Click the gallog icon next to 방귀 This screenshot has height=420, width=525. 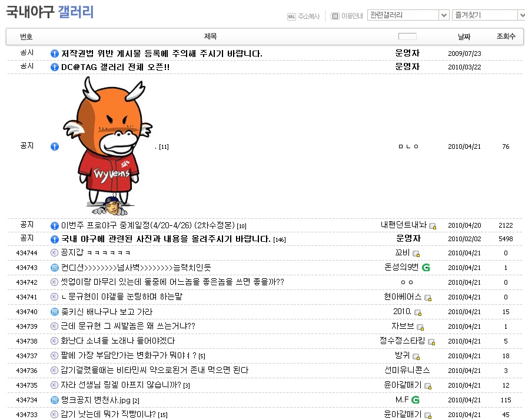click(x=416, y=356)
